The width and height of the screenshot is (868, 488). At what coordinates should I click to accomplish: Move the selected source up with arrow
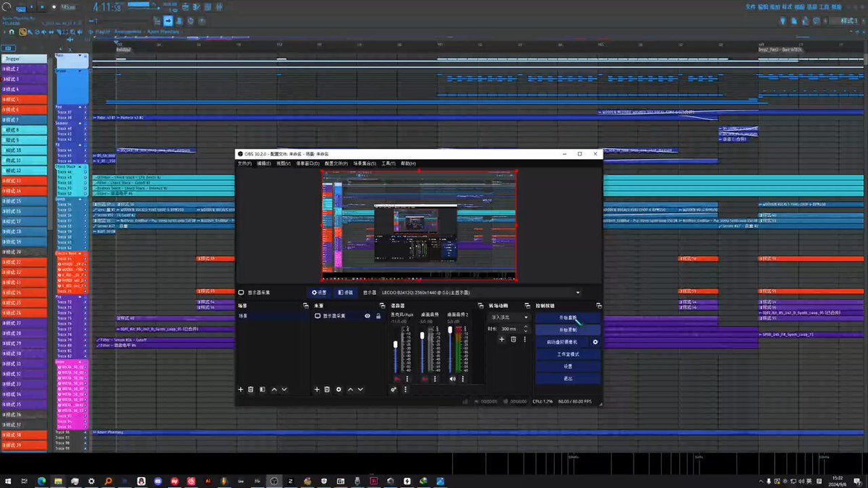[351, 390]
